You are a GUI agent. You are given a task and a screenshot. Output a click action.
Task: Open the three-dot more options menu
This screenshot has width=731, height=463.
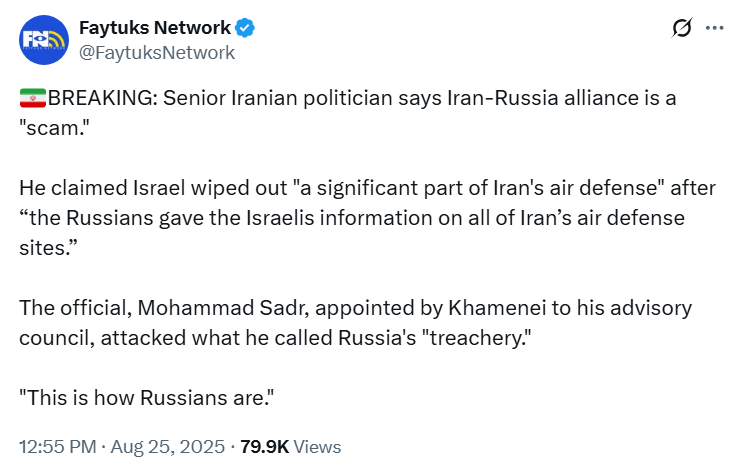pos(714,28)
